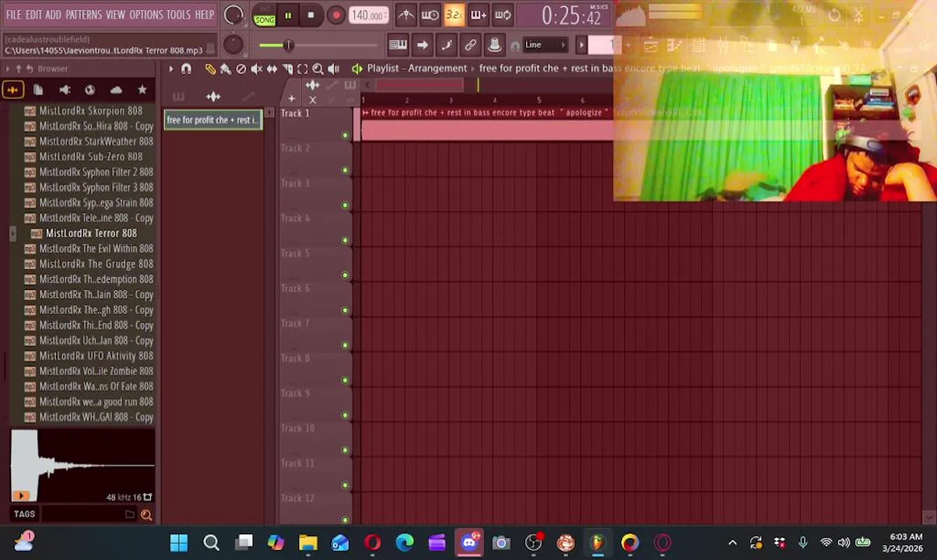Open File Explorer from the taskbar
Viewport: 937px width, 560px height.
click(x=308, y=543)
